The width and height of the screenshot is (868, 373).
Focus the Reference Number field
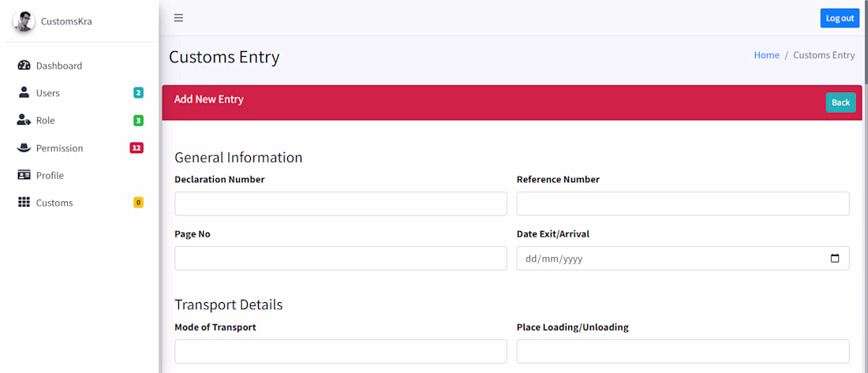tap(683, 203)
